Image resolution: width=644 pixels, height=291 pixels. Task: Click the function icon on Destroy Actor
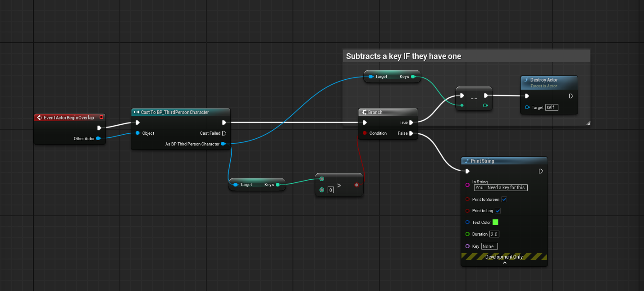pos(526,80)
